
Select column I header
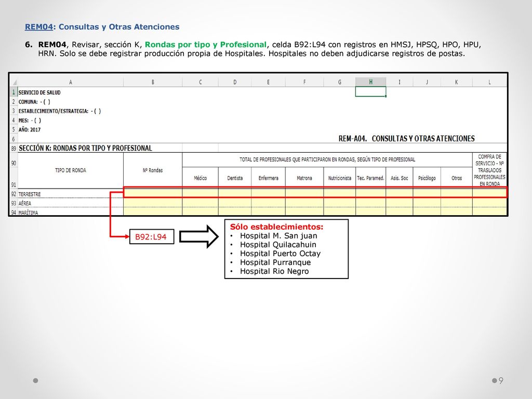(400, 82)
